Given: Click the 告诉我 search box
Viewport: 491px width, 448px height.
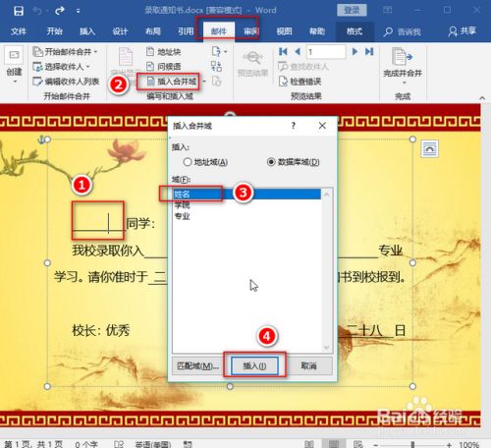Looking at the screenshot, I should pos(403,31).
